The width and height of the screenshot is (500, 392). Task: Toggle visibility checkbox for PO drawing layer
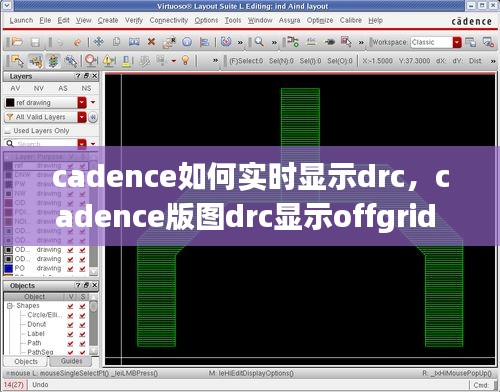[x=70, y=268]
